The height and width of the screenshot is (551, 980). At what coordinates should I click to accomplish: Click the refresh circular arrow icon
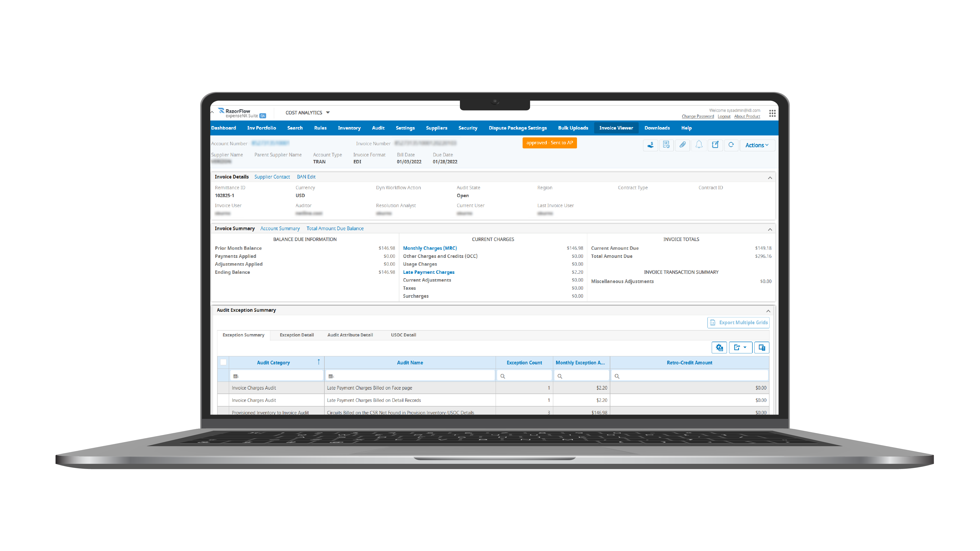pos(731,145)
